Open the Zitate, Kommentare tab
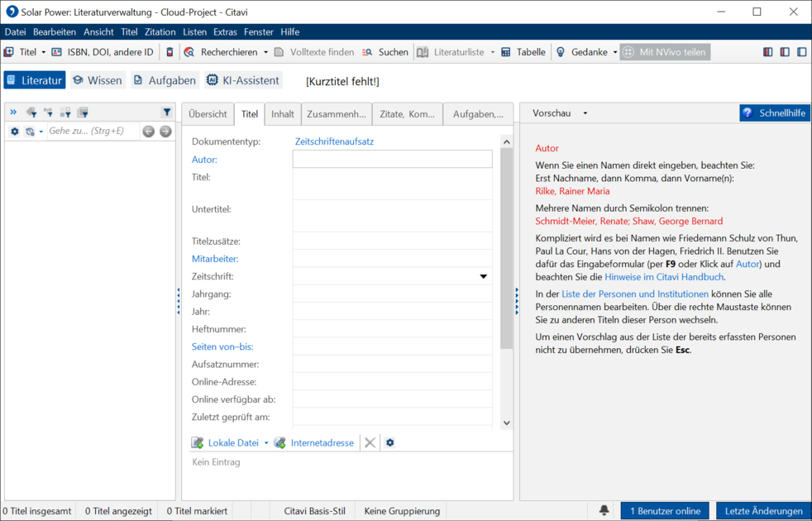The width and height of the screenshot is (812, 521). click(408, 114)
